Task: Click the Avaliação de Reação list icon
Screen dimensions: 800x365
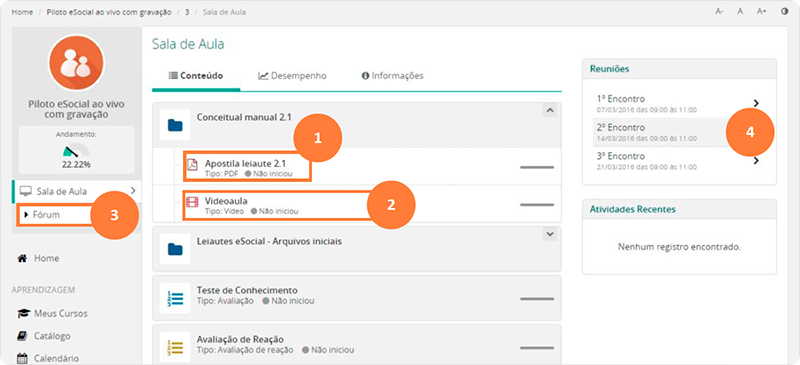Action: coord(175,347)
